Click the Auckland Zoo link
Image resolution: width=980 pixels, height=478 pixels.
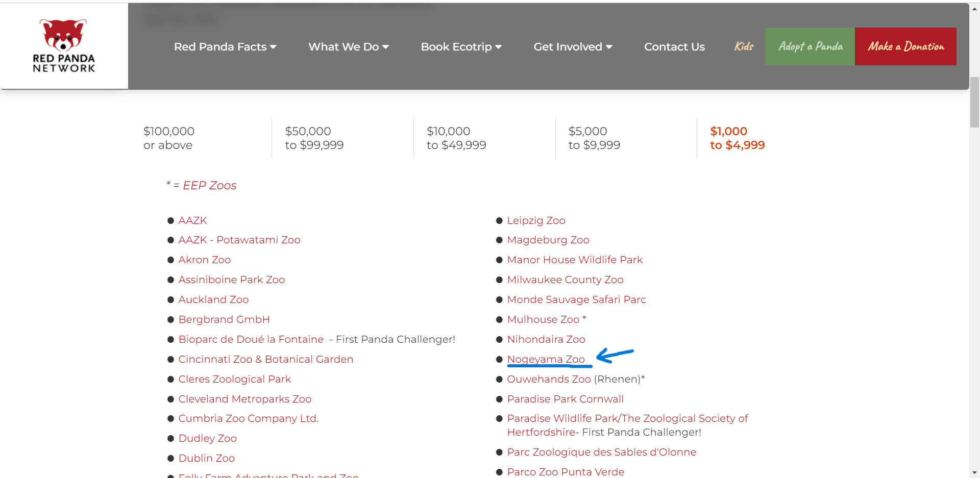point(213,300)
